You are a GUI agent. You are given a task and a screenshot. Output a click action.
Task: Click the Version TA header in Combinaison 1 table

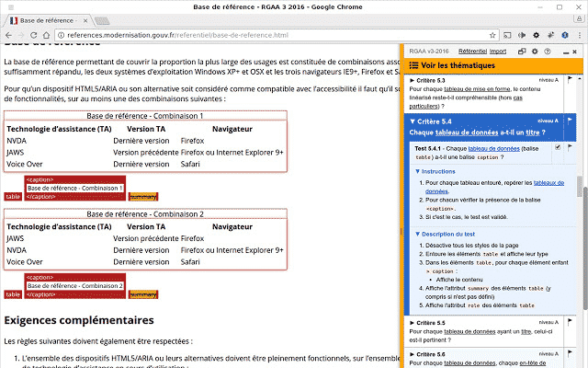tap(146, 129)
